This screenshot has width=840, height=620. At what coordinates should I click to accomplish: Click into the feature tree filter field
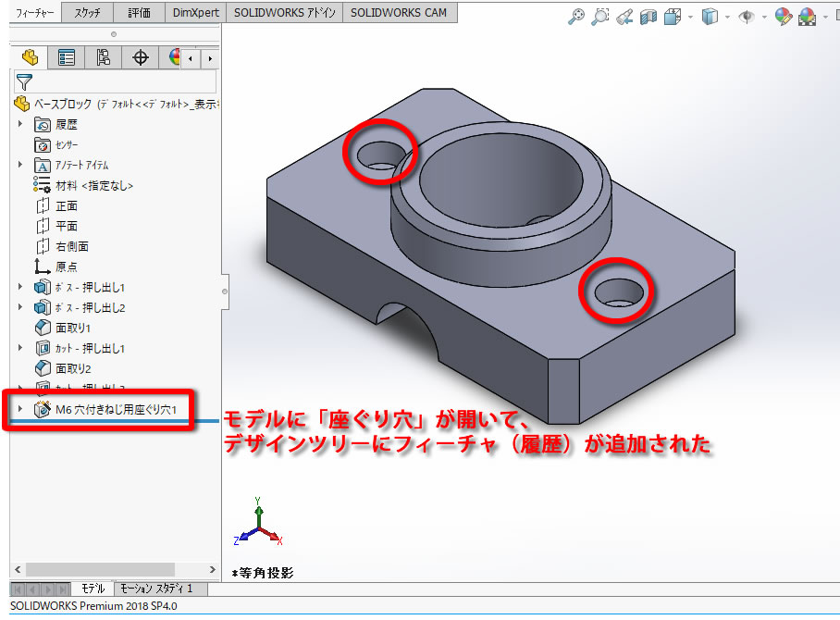click(116, 82)
